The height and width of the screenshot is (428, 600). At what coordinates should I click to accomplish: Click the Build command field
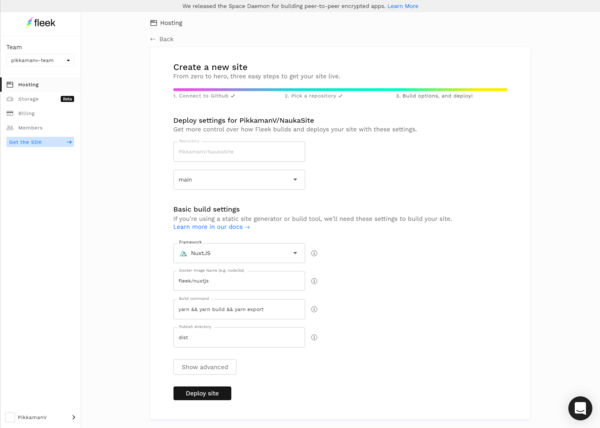(x=239, y=309)
